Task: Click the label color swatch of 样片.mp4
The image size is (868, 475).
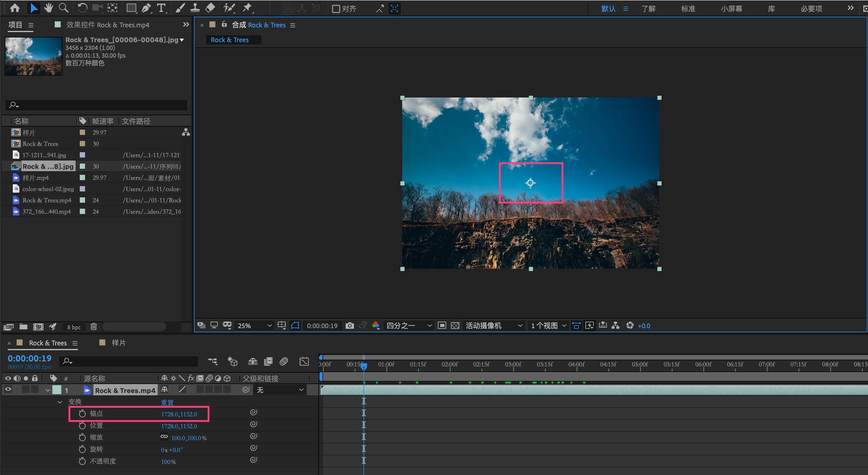Action: tap(82, 177)
